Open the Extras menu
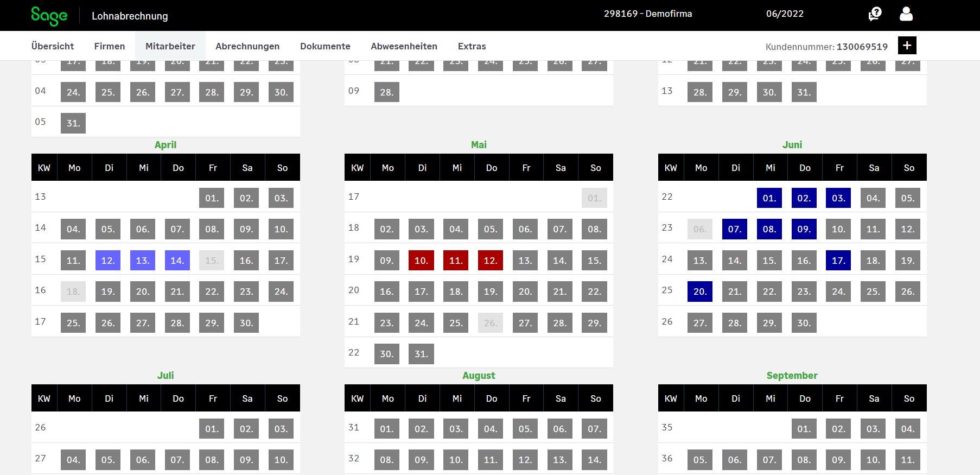The width and height of the screenshot is (980, 475). tap(472, 46)
